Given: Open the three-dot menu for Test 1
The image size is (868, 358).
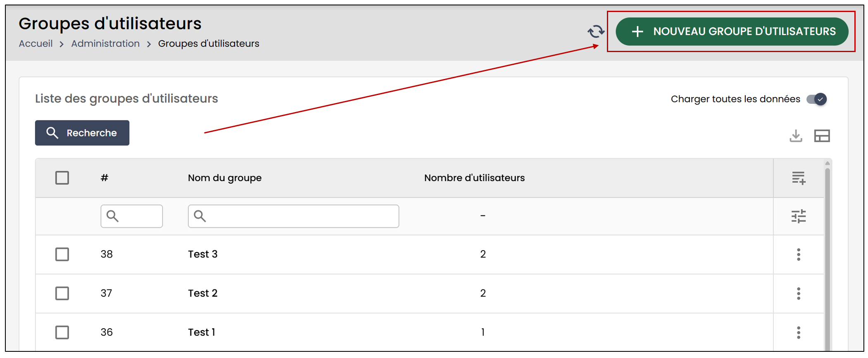Looking at the screenshot, I should (799, 332).
